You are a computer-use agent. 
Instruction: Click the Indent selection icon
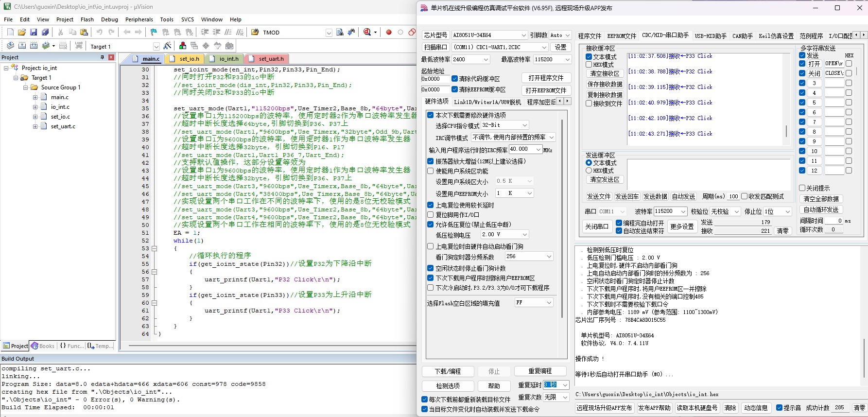205,33
